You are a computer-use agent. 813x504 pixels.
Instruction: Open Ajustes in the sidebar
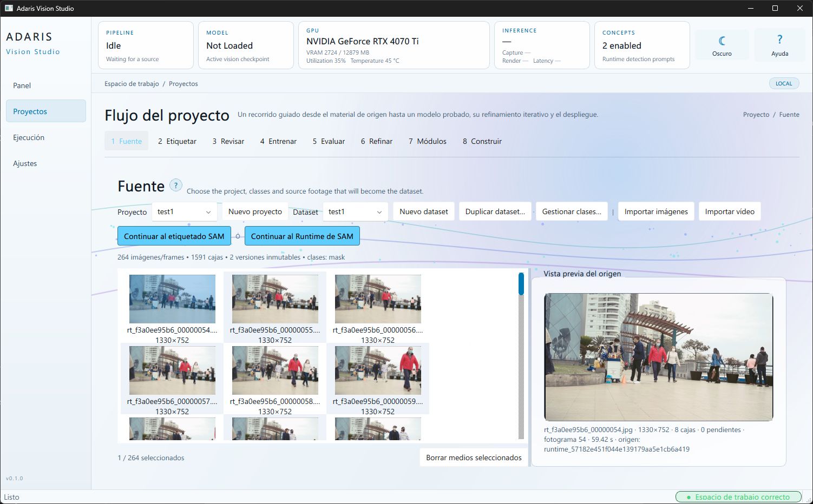click(46, 163)
